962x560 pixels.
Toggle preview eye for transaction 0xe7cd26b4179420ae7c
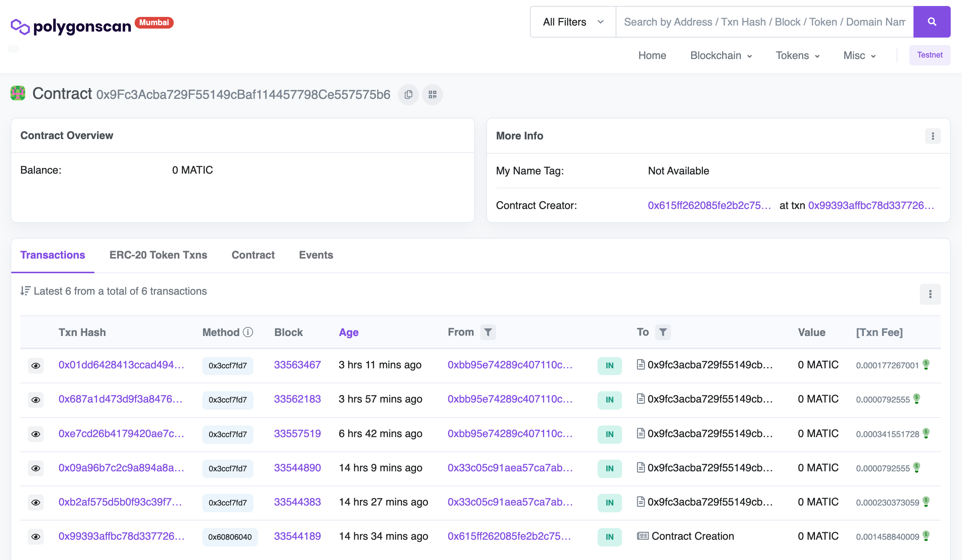click(35, 434)
